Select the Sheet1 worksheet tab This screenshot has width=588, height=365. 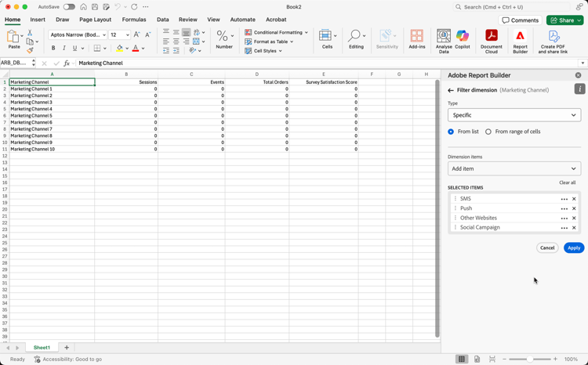(42, 348)
